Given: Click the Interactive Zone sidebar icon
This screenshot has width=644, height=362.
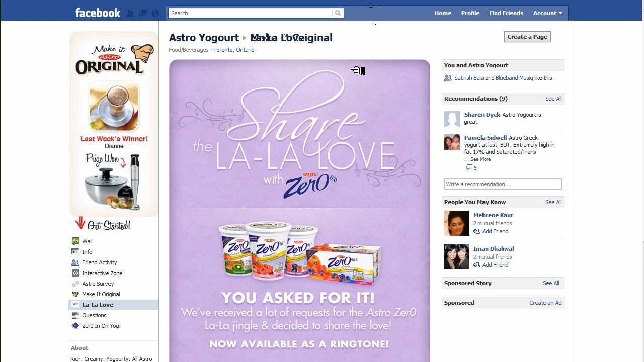Looking at the screenshot, I should [x=75, y=273].
